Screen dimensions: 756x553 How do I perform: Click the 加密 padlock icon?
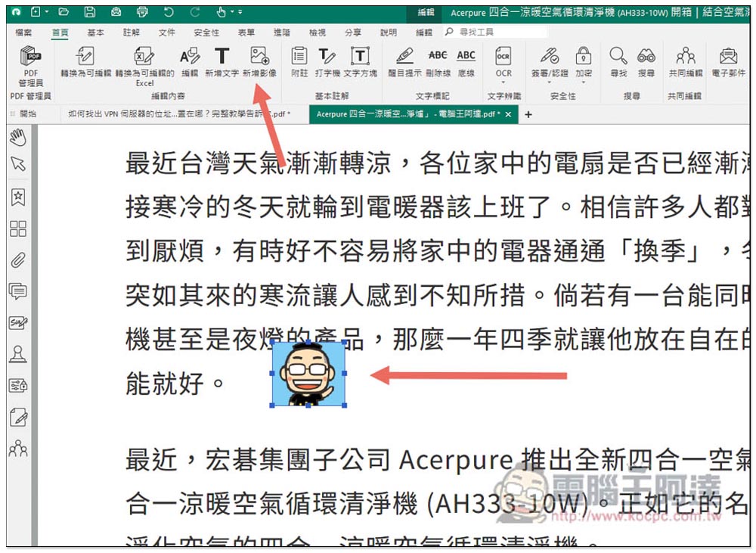(x=584, y=56)
